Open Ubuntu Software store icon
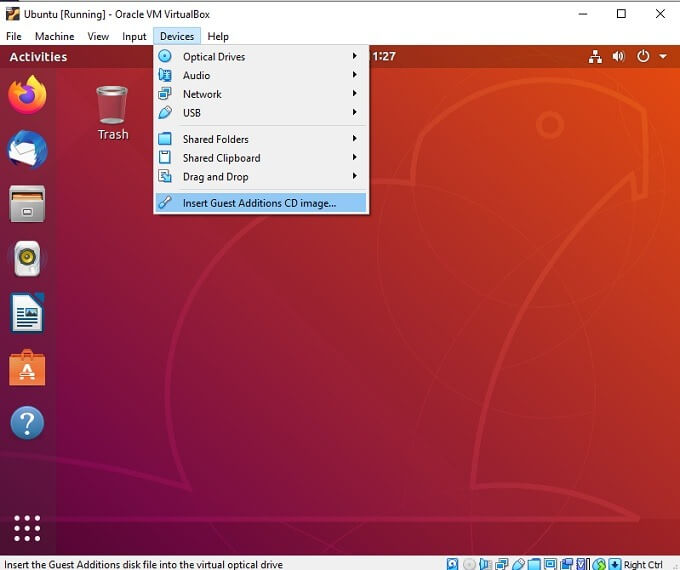Screen dimensions: 680x570 27,368
